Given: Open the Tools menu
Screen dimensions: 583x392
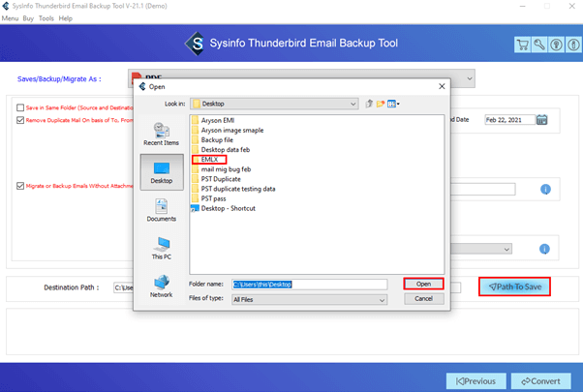Looking at the screenshot, I should pos(46,18).
